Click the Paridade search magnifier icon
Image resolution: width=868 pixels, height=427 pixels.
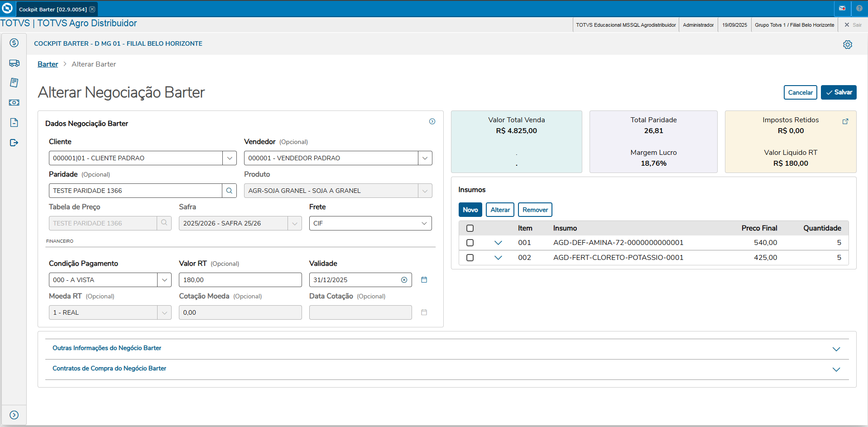[x=229, y=191]
